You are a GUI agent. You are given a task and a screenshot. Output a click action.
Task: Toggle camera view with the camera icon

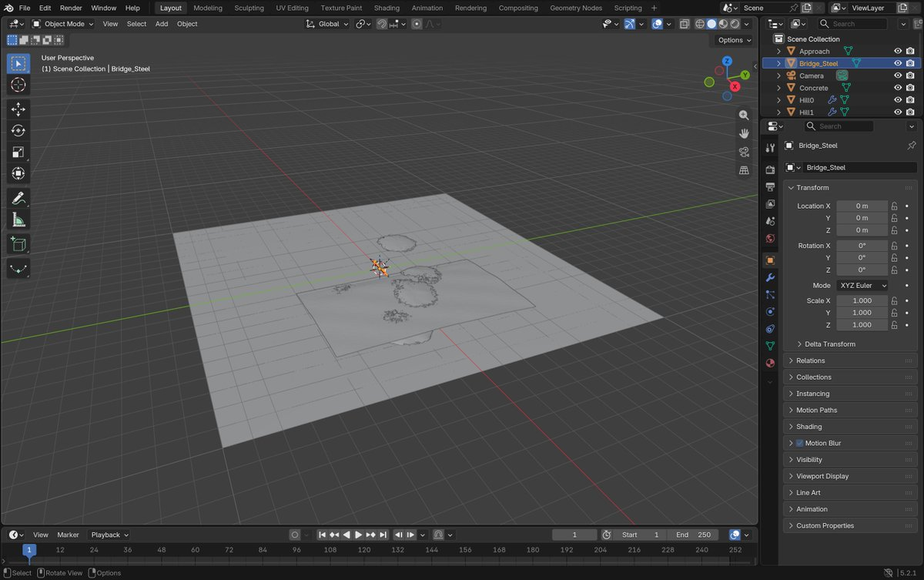[x=744, y=152]
